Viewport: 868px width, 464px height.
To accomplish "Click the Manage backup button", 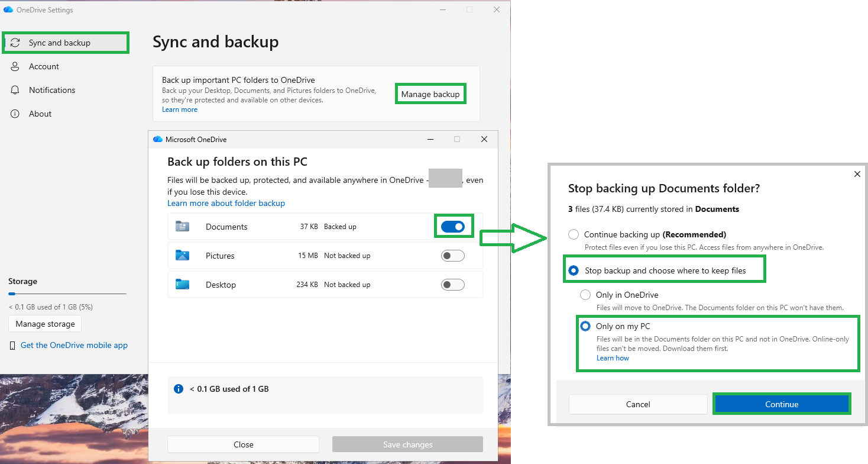I will [x=430, y=94].
